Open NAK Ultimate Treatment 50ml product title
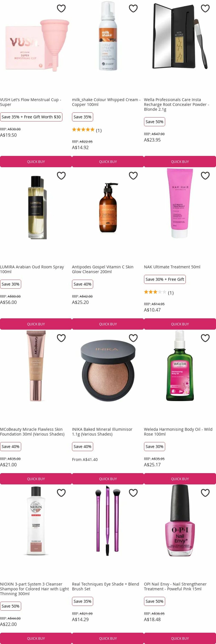Screen dimensions: 216x644 coord(172,267)
